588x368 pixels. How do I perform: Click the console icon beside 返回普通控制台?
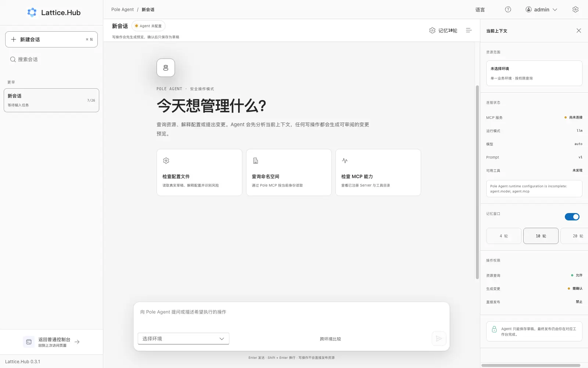[29, 342]
